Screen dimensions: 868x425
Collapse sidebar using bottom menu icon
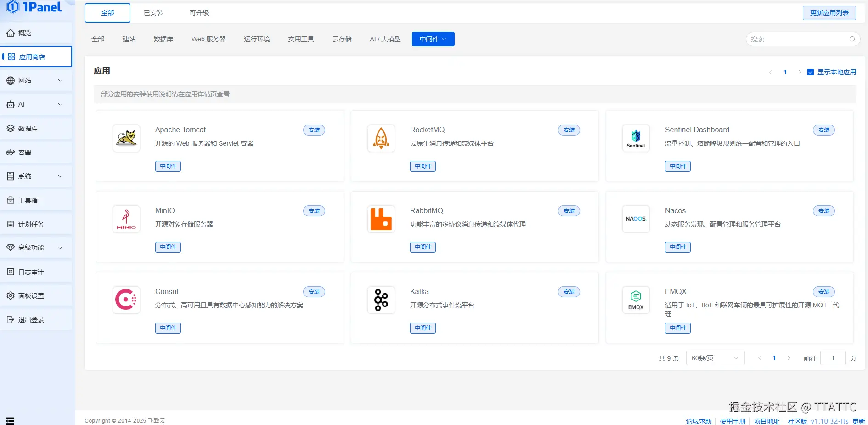pos(10,420)
